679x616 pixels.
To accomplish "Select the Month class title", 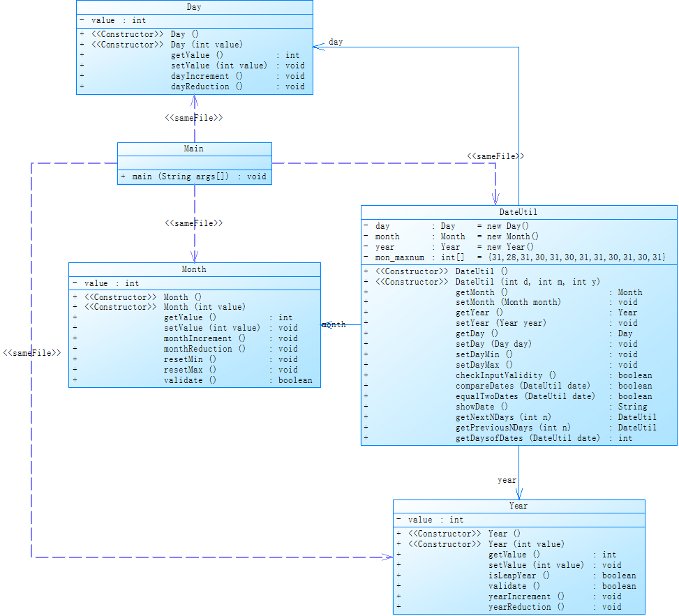I will tap(194, 269).
